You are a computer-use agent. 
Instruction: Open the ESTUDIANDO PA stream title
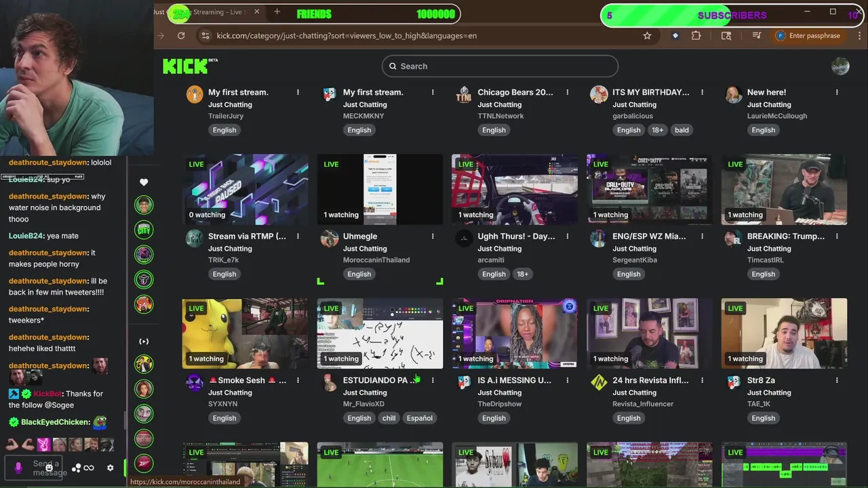point(380,380)
